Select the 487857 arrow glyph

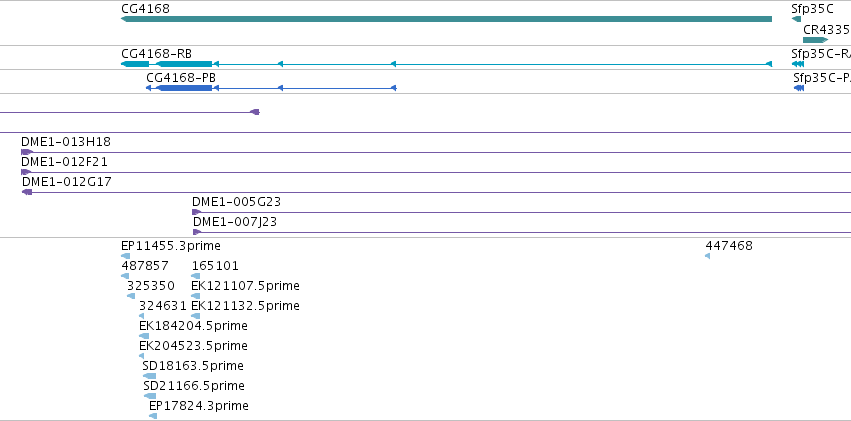pyautogui.click(x=125, y=276)
